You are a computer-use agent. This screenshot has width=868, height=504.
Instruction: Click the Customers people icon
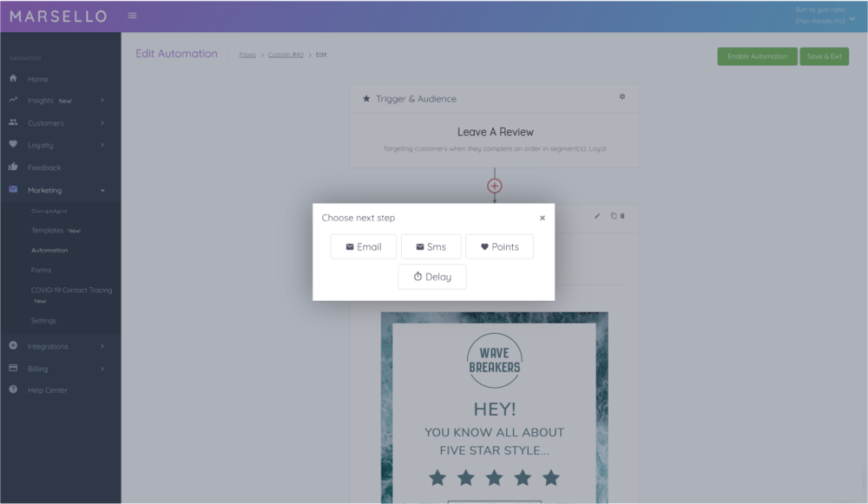click(12, 122)
